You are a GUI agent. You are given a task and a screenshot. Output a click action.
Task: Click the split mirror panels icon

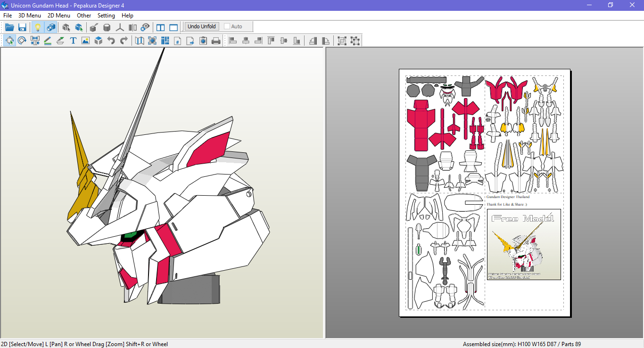point(132,27)
